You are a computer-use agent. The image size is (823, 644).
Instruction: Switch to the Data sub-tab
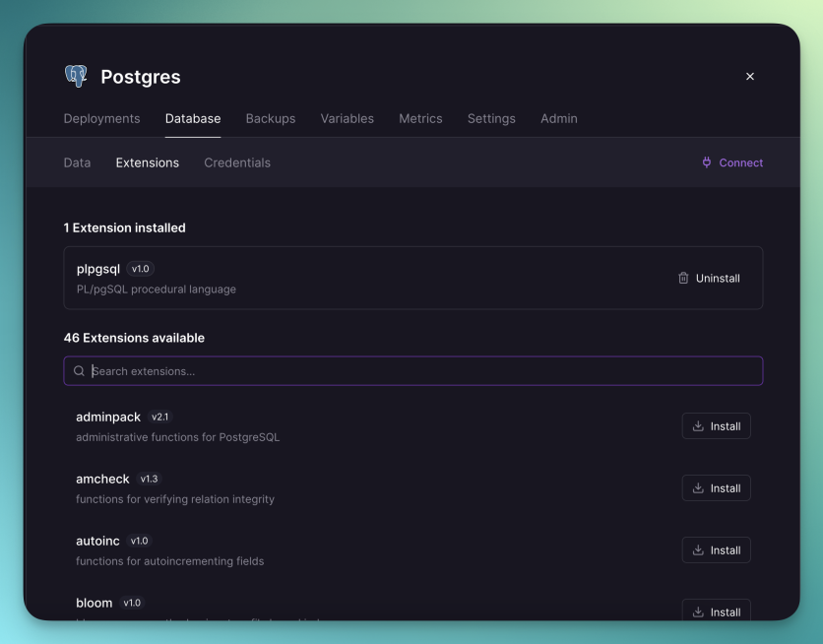click(77, 162)
